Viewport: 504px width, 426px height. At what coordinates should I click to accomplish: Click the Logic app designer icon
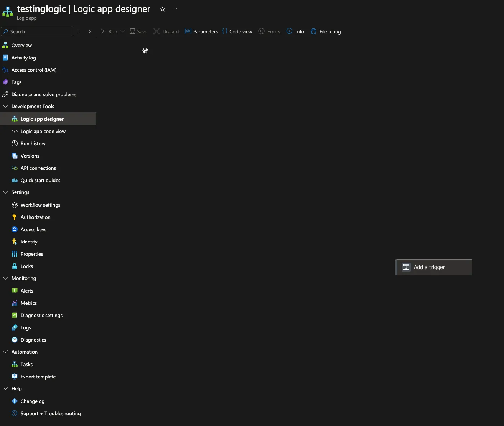point(15,119)
